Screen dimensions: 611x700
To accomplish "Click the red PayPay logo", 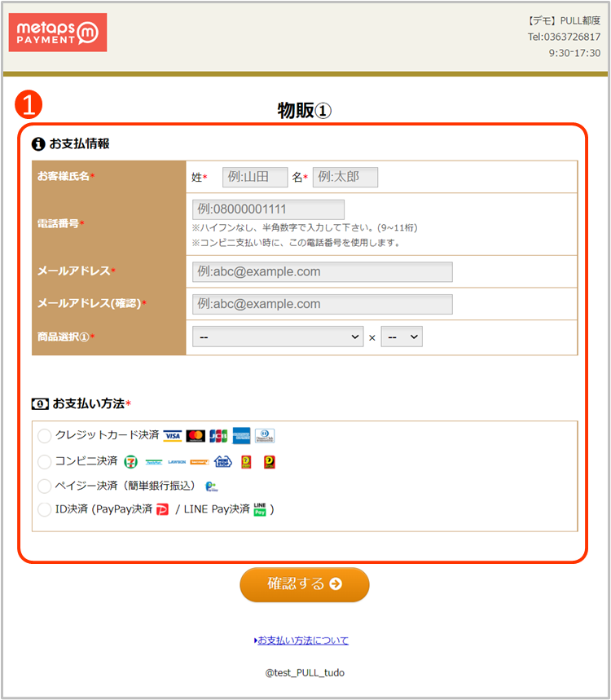I will click(x=162, y=509).
